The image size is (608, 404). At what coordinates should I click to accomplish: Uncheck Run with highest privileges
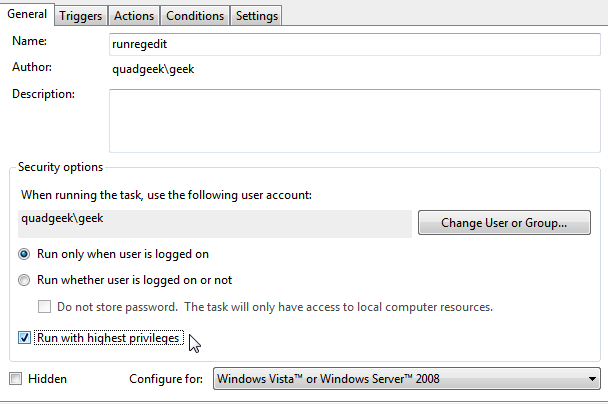click(25, 338)
